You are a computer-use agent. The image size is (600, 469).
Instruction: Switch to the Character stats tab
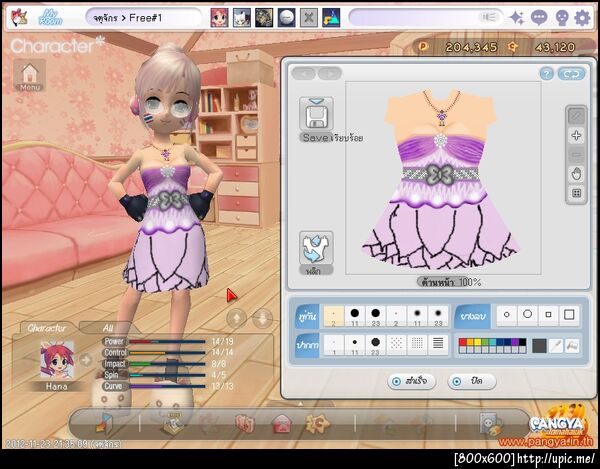46,328
